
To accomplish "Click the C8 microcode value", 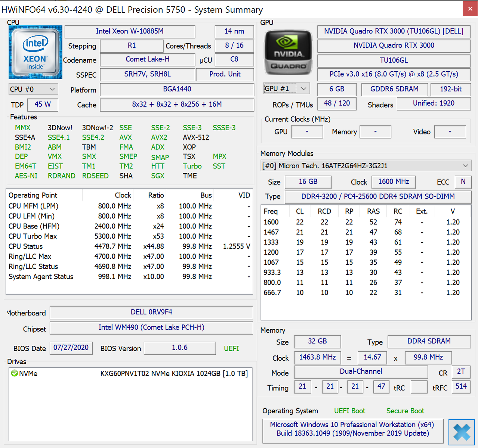I will (234, 59).
